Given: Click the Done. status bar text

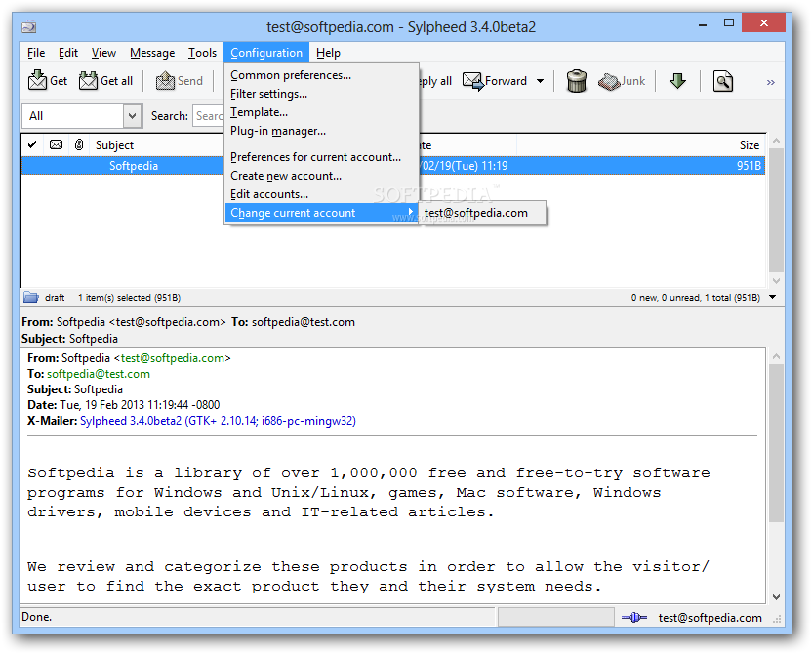Looking at the screenshot, I should pyautogui.click(x=36, y=617).
